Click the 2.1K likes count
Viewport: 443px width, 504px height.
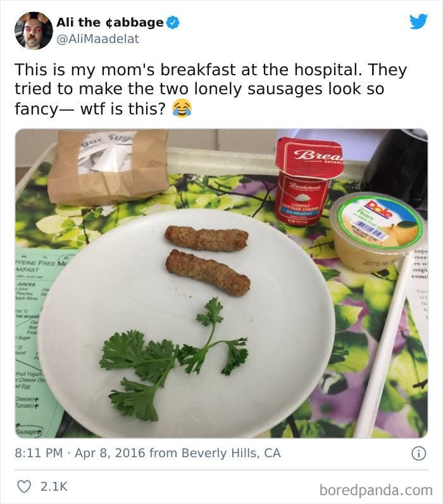pyautogui.click(x=53, y=486)
